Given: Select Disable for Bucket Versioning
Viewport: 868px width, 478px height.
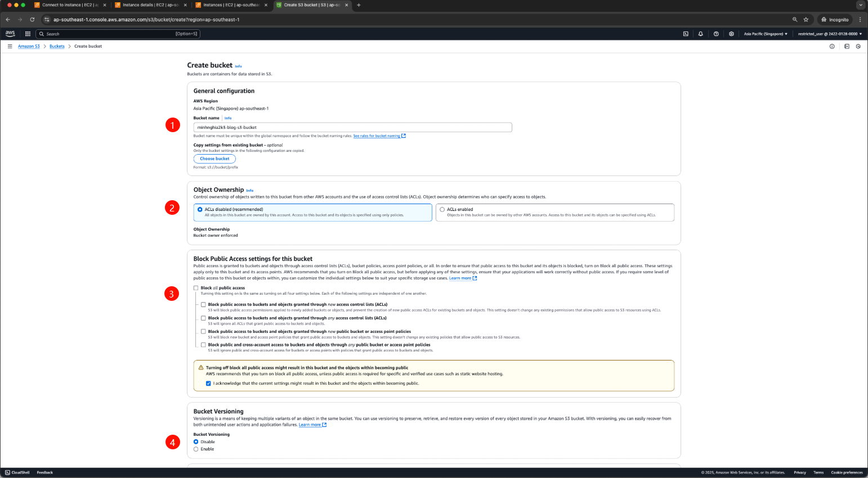Looking at the screenshot, I should [x=196, y=442].
